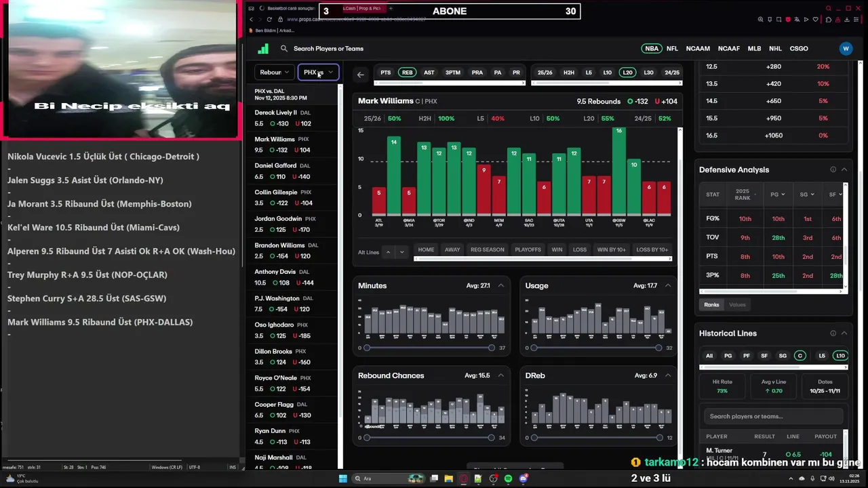Click browser downloads icon in toolbar

[x=848, y=20]
